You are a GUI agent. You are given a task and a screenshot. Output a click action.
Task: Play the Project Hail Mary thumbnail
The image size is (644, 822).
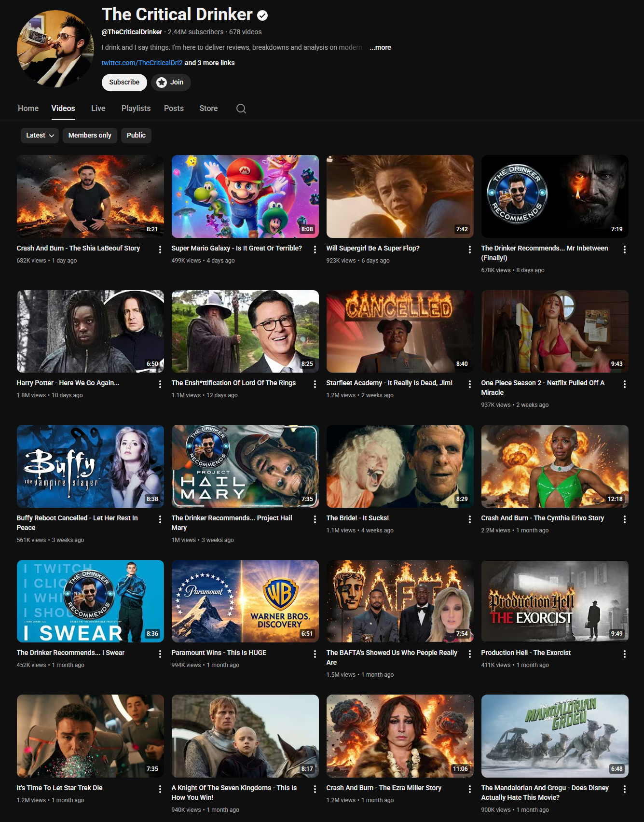[245, 466]
